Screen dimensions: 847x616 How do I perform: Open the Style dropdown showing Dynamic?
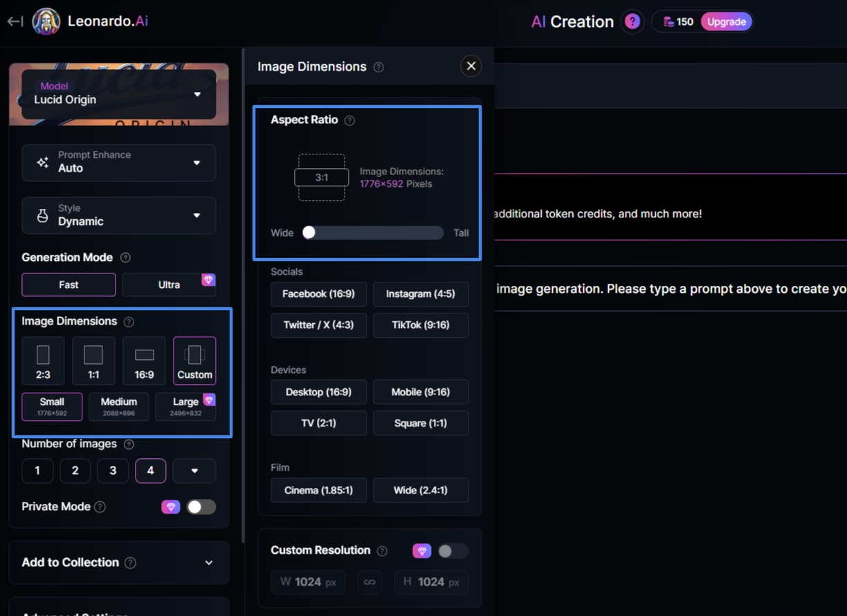click(118, 215)
